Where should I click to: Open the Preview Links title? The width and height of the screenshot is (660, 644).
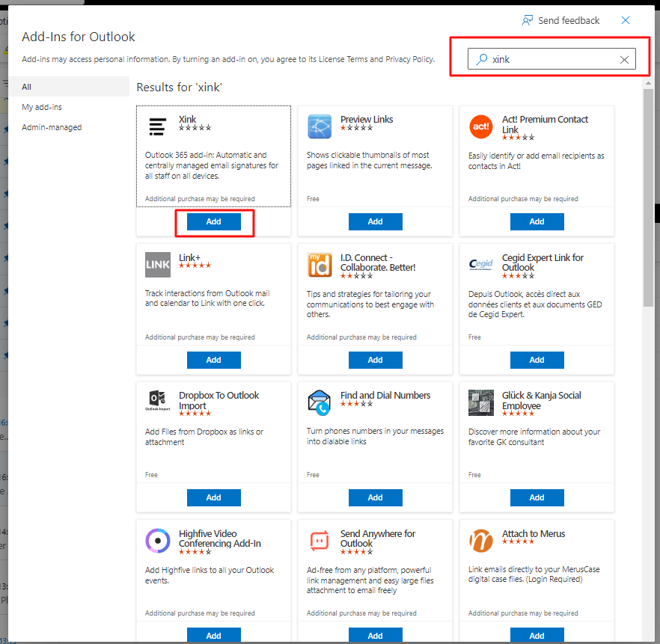pos(367,120)
